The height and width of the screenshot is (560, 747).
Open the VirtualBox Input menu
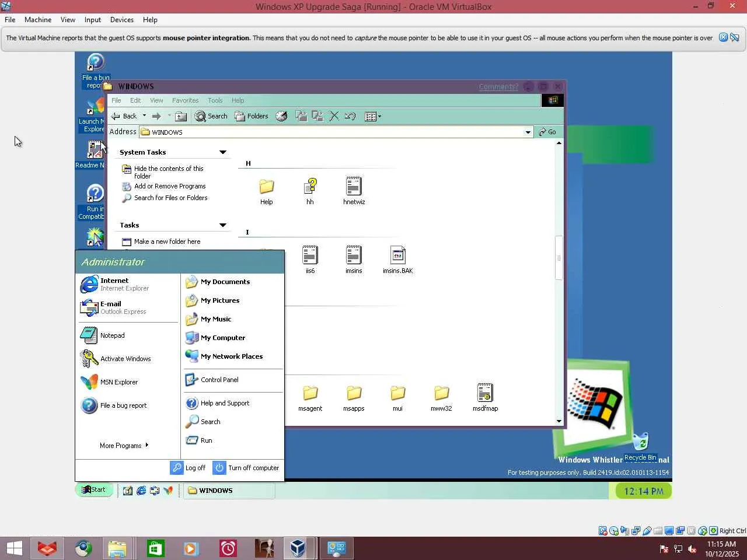(x=93, y=20)
